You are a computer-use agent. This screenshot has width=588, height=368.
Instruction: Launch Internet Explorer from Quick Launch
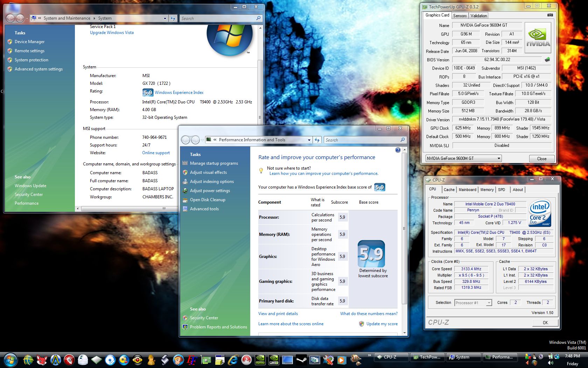point(233,360)
